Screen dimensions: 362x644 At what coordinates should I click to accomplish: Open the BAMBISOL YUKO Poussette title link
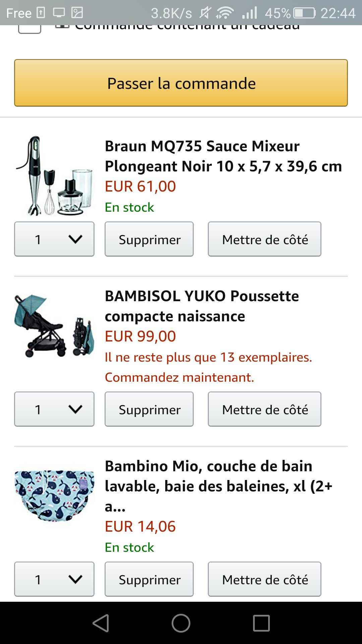click(202, 306)
